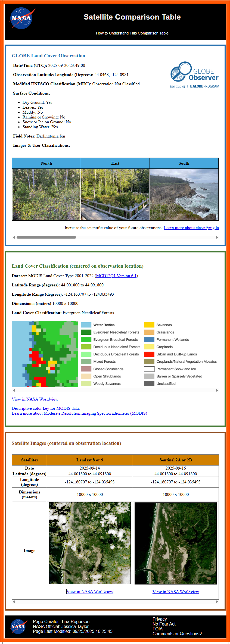Screen dimensions: 230x644
Task: Open the MCD12Q1 Version 6.1 dataset link
Action: [x=116, y=276]
